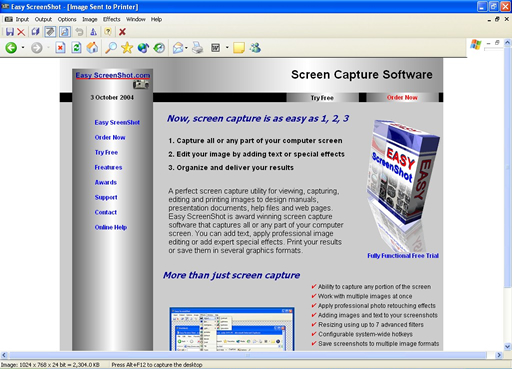Go to browser Home icon
Screen dimensions: 512x369
(x=92, y=48)
